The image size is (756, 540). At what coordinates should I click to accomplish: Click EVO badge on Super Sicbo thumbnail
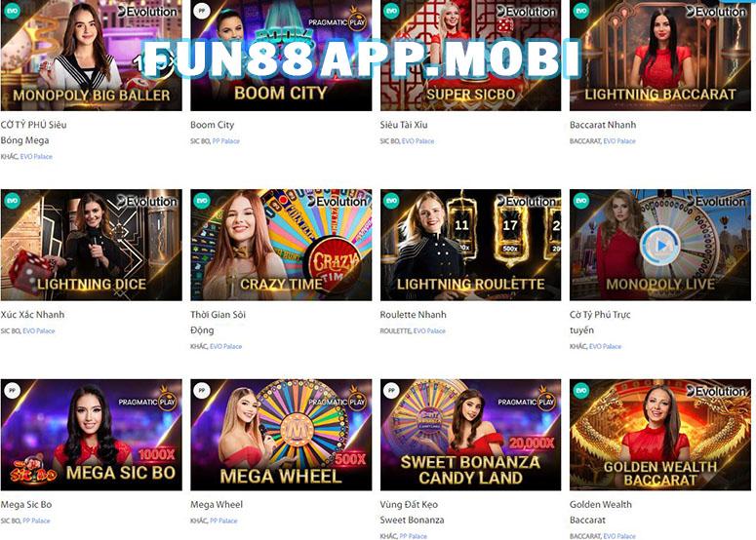391,11
